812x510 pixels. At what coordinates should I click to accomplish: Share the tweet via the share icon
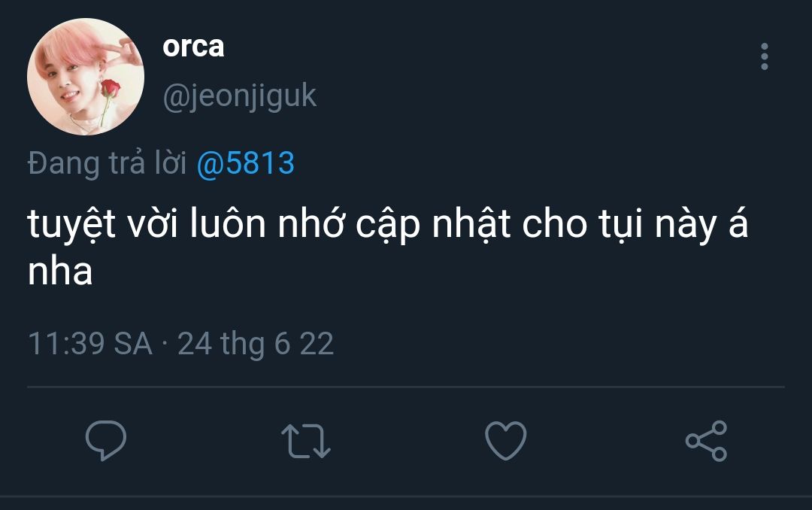click(706, 441)
